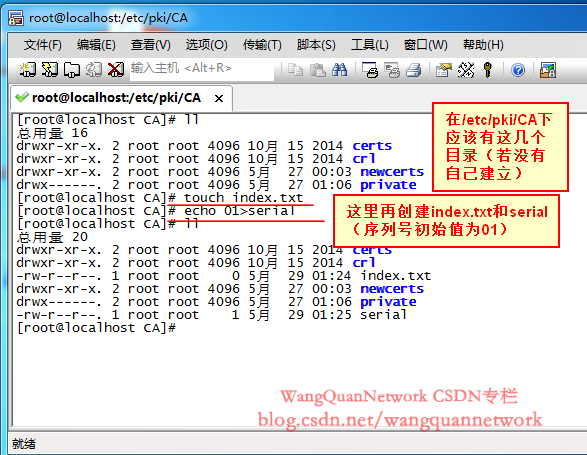Open Session Options icon
Screen dimensions: 587x455
(444, 70)
